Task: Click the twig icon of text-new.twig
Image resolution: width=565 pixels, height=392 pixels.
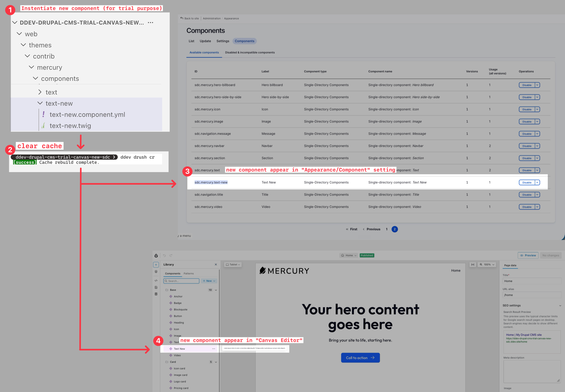Action: click(x=43, y=125)
